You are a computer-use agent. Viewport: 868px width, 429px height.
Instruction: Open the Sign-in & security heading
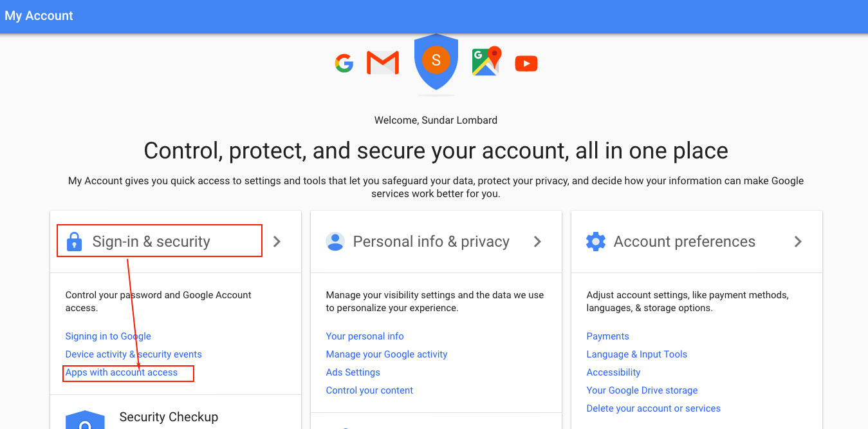(151, 242)
